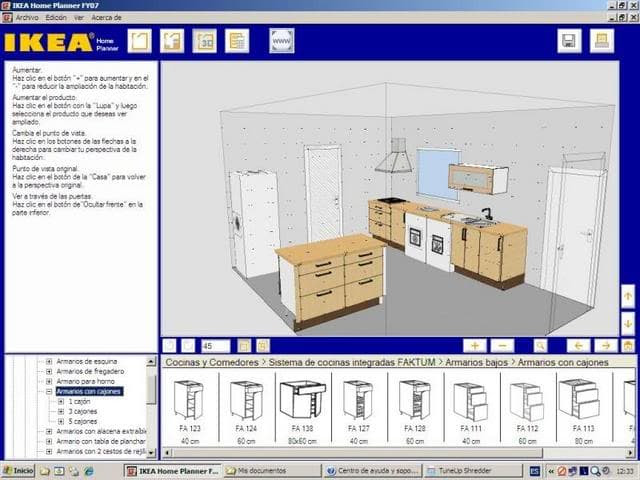The image size is (640, 480).
Task: Expand the 1 cajón tree node
Action: (x=61, y=402)
